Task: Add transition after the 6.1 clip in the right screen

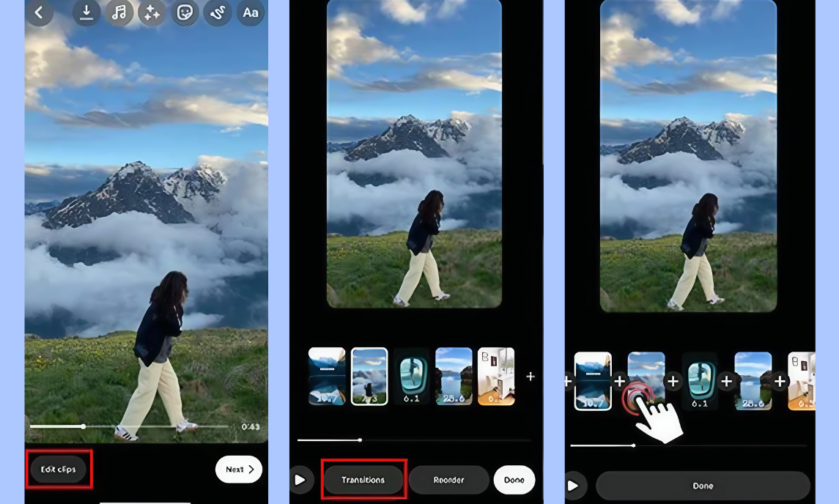Action: 727,382
